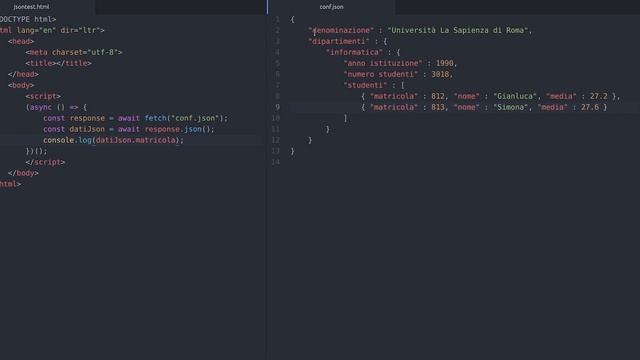Switch to the jsontest.html tab
The height and width of the screenshot is (360, 640).
(31, 7)
